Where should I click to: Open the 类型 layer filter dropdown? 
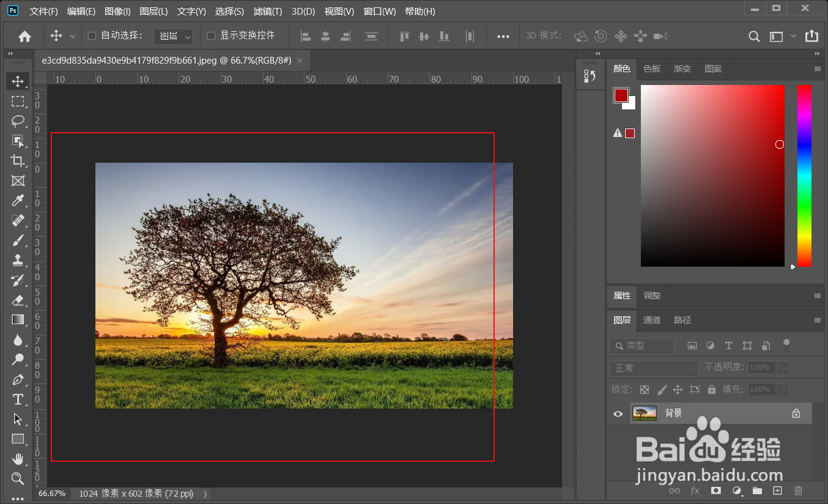641,346
